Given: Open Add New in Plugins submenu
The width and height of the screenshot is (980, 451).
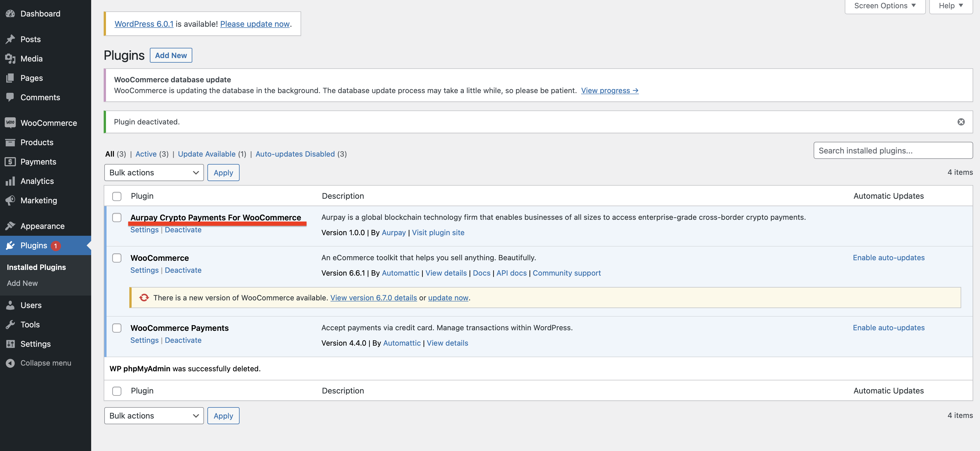Looking at the screenshot, I should [23, 283].
